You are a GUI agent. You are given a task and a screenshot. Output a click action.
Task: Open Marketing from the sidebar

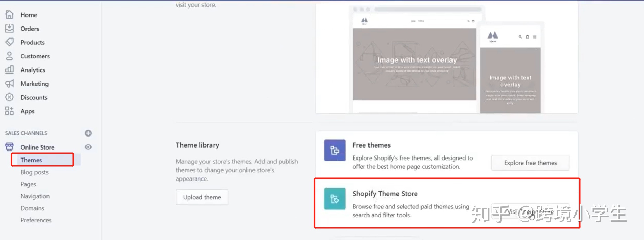tap(34, 84)
